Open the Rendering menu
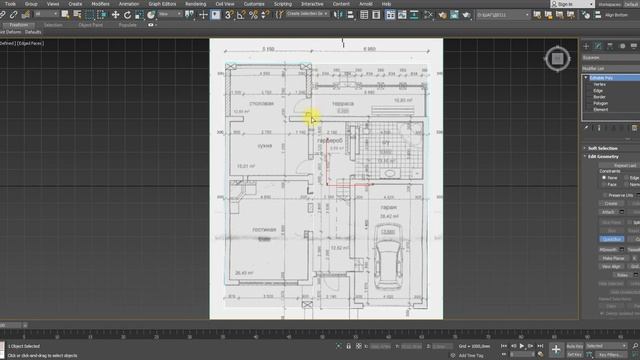The width and height of the screenshot is (640, 360). click(x=196, y=4)
